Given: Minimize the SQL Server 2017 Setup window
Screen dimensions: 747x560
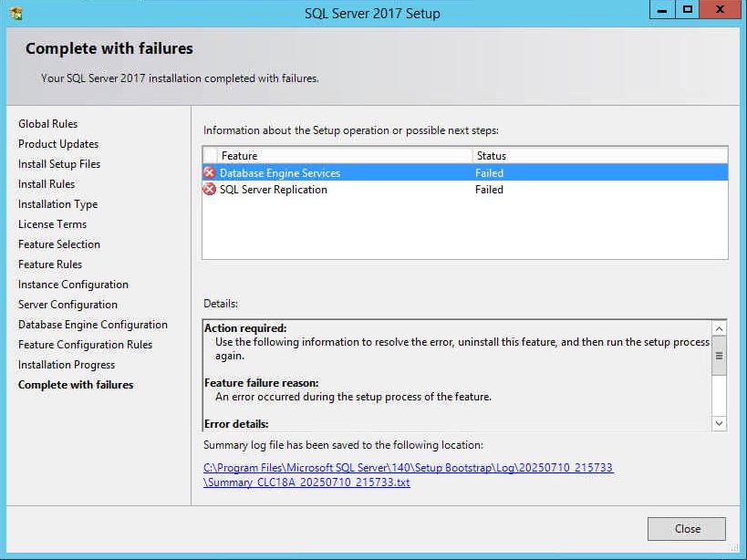Looking at the screenshot, I should coord(662,9).
